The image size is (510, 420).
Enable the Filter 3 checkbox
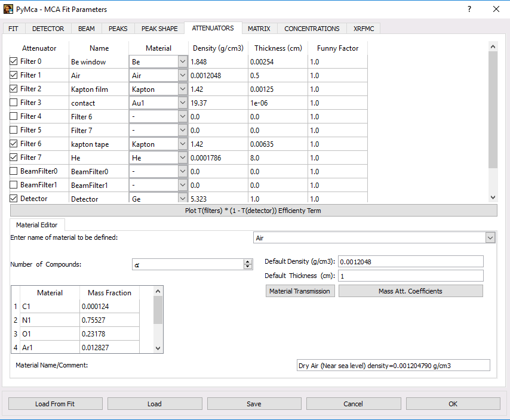[x=13, y=103]
